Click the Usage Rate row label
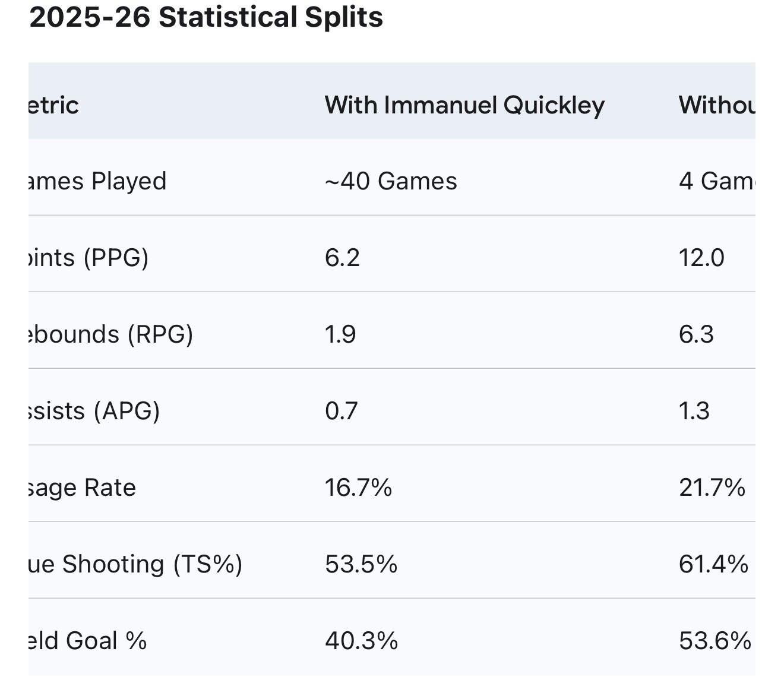Screen dimensions: 784x696 82,488
